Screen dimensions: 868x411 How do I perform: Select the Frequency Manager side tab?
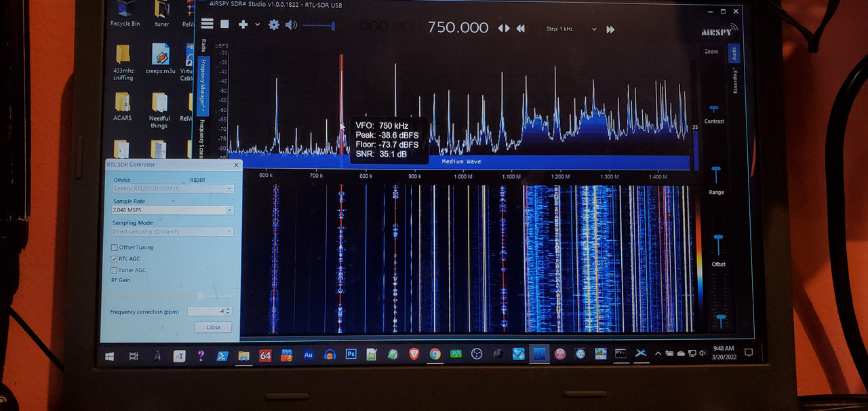(x=203, y=86)
